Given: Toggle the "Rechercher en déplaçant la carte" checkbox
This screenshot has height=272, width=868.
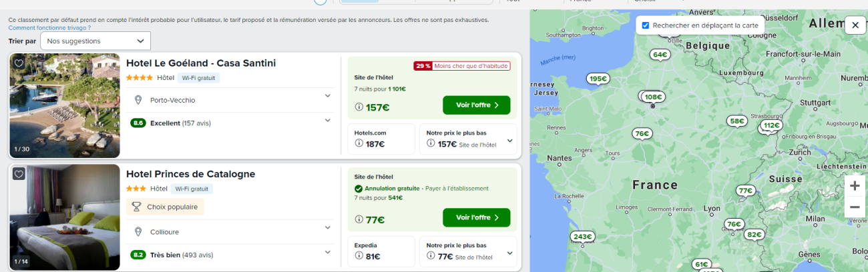Looking at the screenshot, I should pyautogui.click(x=645, y=25).
